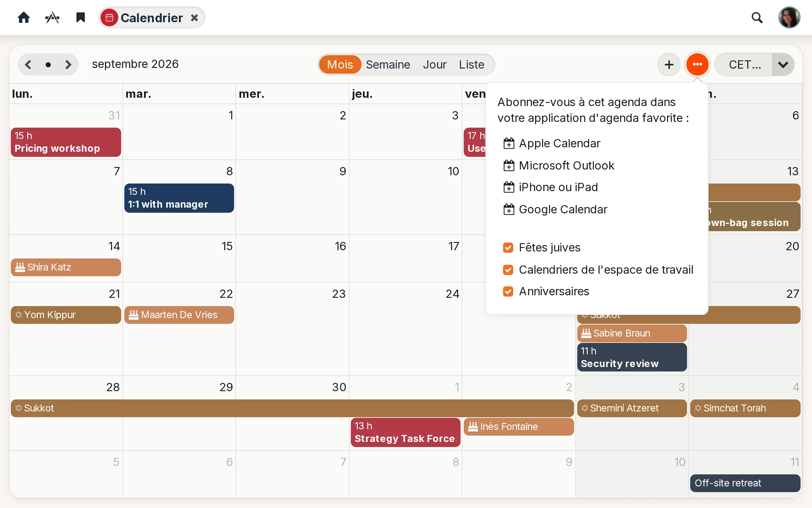This screenshot has width=812, height=508.
Task: Uncheck the Fêtes juives checkbox
Action: (508, 248)
